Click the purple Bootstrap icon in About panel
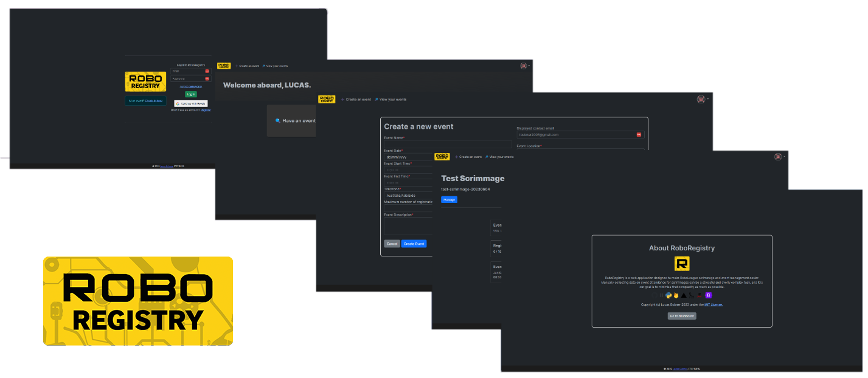Image resolution: width=868 pixels, height=378 pixels. pyautogui.click(x=707, y=295)
